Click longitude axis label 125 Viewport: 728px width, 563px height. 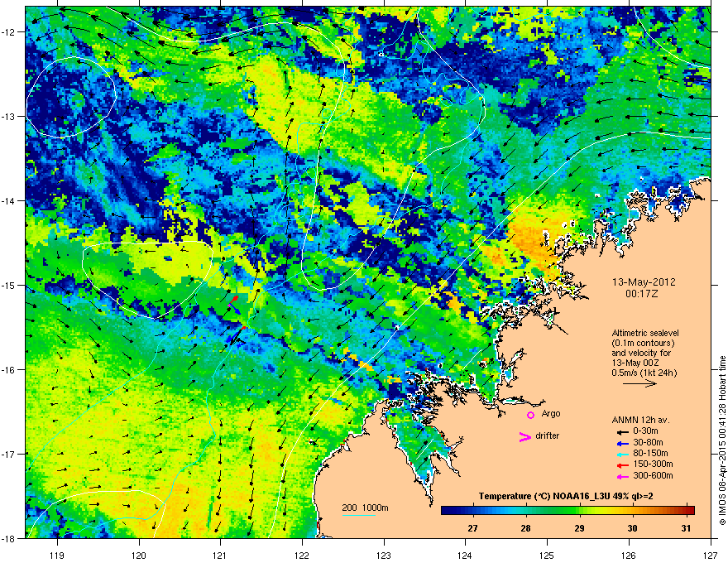click(547, 555)
